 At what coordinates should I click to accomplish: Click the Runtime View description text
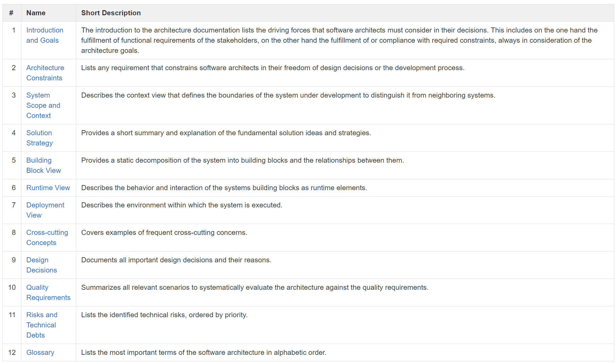[224, 188]
